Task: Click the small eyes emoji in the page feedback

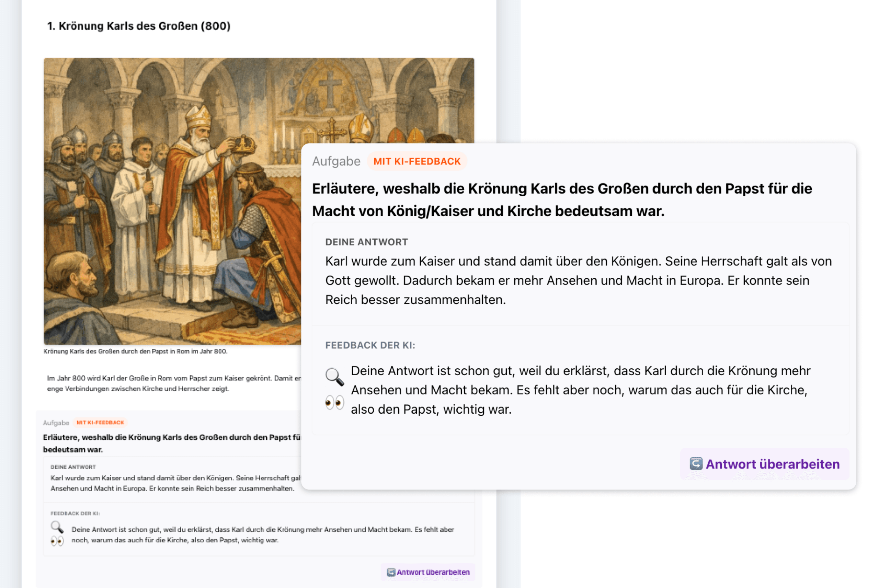Action: pos(57,541)
